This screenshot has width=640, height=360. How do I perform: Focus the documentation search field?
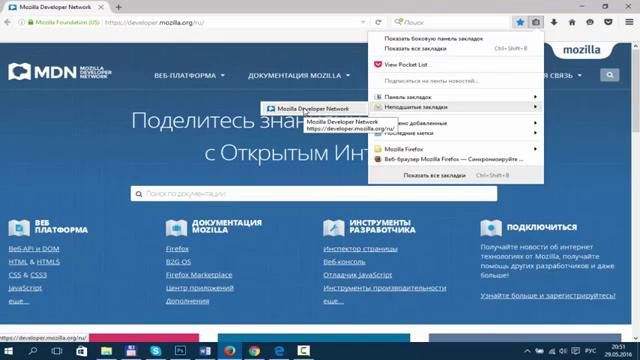point(314,193)
